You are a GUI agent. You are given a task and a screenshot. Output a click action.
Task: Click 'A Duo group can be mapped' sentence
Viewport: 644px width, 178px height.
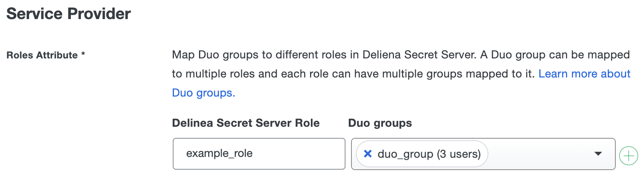(x=555, y=55)
